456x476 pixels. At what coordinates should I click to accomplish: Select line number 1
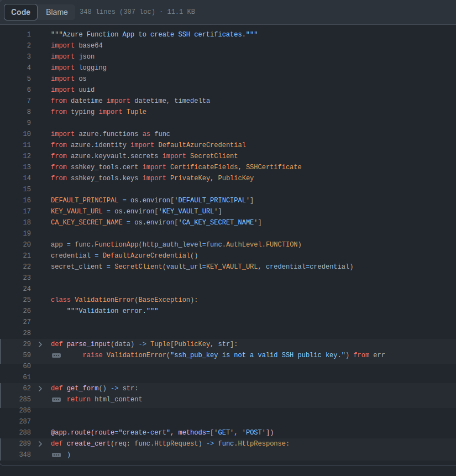click(29, 34)
